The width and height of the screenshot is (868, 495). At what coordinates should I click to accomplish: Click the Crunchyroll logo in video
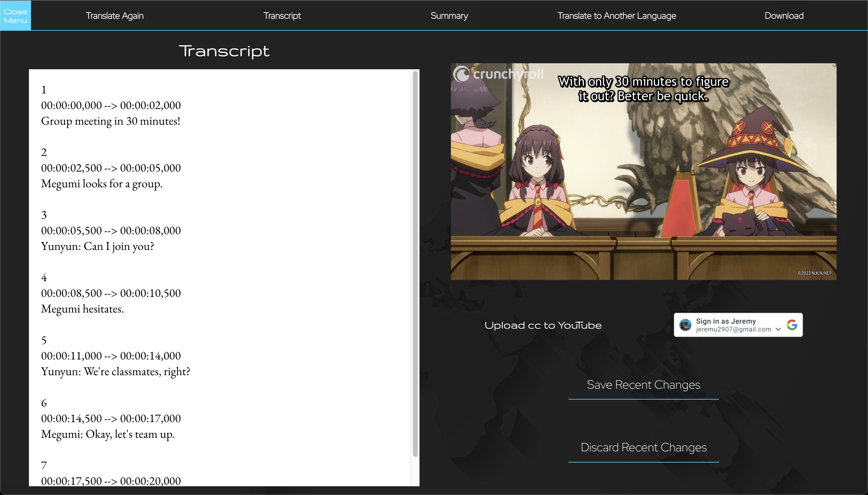[498, 74]
